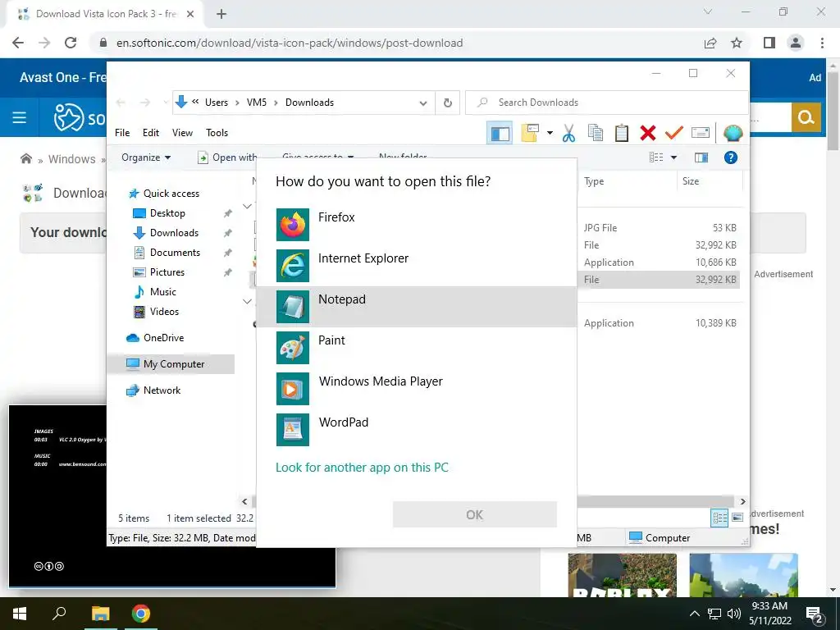
Task: Reload the Chrome page
Action: [71, 43]
